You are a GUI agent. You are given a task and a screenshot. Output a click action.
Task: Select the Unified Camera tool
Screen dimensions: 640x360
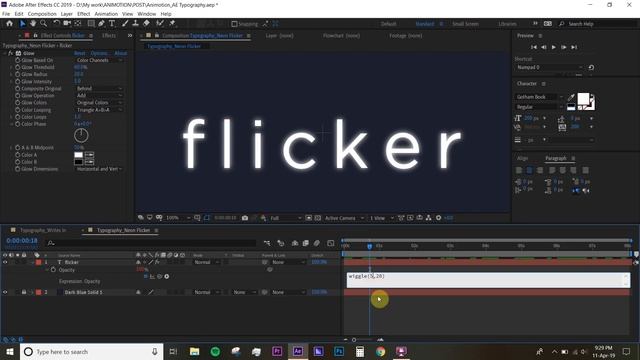pos(67,24)
